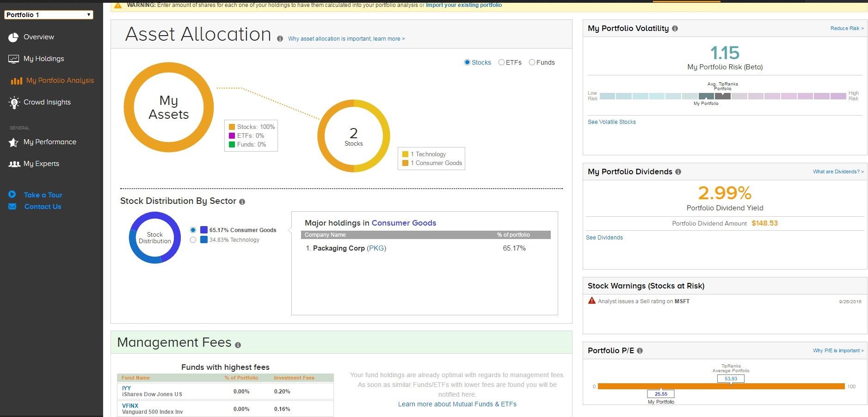Select the Funds radio button
Image resolution: width=868 pixels, height=417 pixels.
[x=532, y=62]
